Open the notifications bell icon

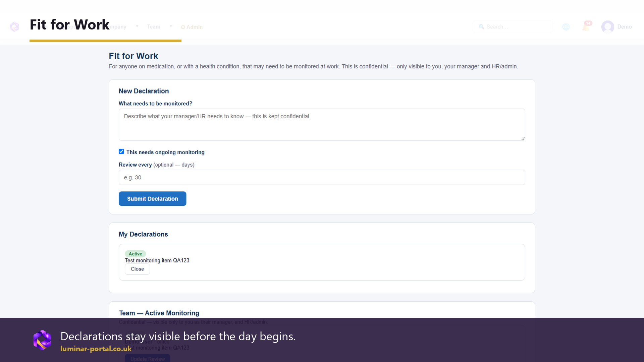coord(586,26)
